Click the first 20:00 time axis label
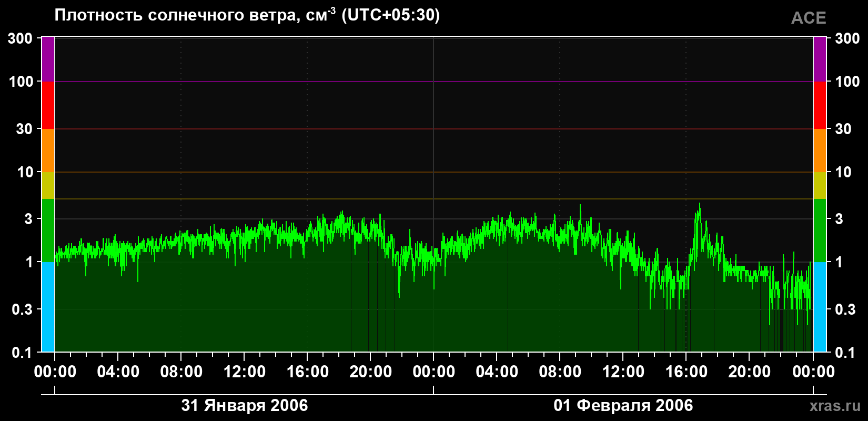868x421 pixels. (370, 372)
